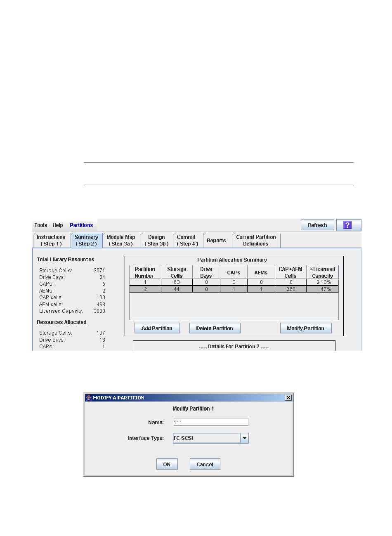This screenshot has height=536, width=392.
Task: Click the Partition Allocation Summary title
Action: (232, 260)
